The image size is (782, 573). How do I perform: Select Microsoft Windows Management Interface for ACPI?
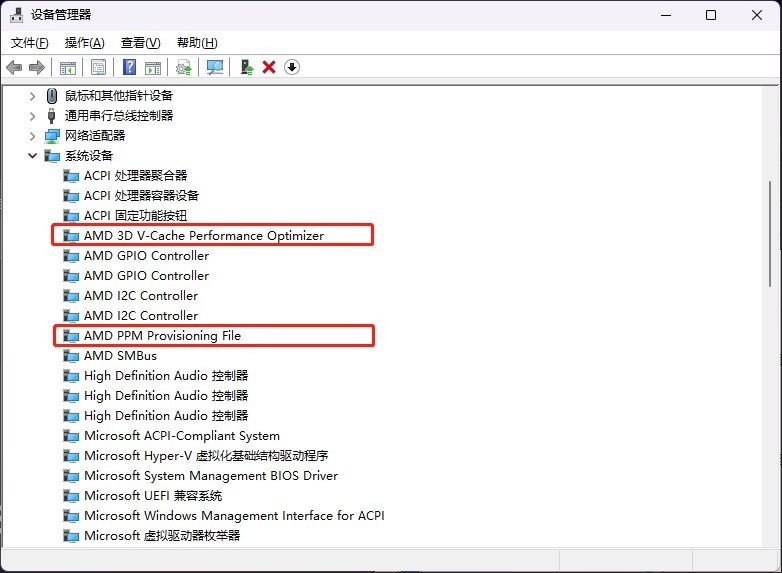[x=234, y=515]
